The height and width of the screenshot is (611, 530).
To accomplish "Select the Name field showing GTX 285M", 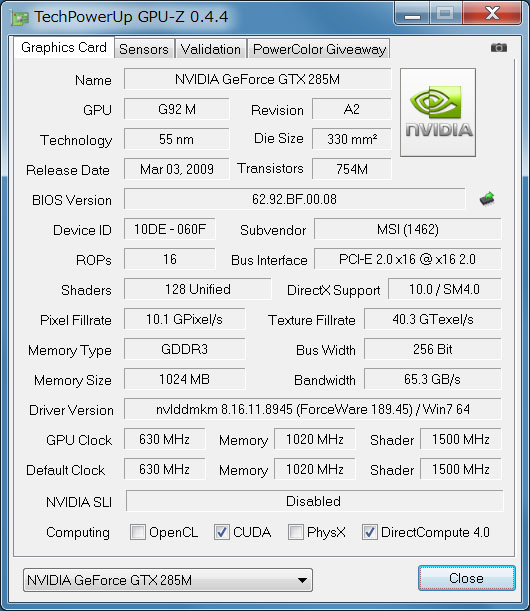I will 258,79.
